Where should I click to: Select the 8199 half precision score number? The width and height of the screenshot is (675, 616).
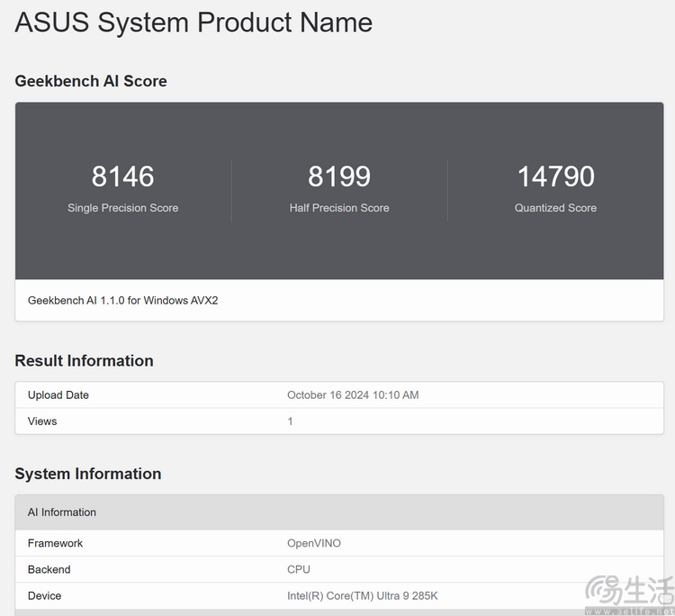click(339, 177)
